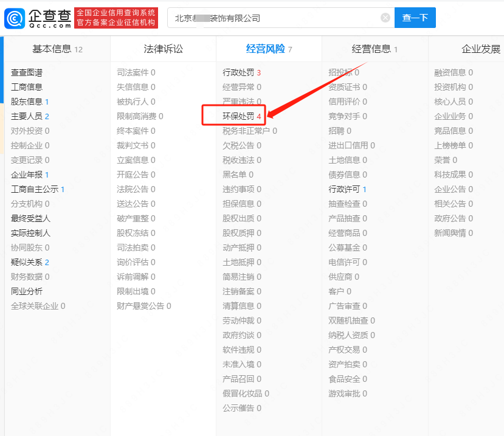The height and width of the screenshot is (436, 504).
Task: Open 环保处罚 with 4 records
Action: click(242, 116)
